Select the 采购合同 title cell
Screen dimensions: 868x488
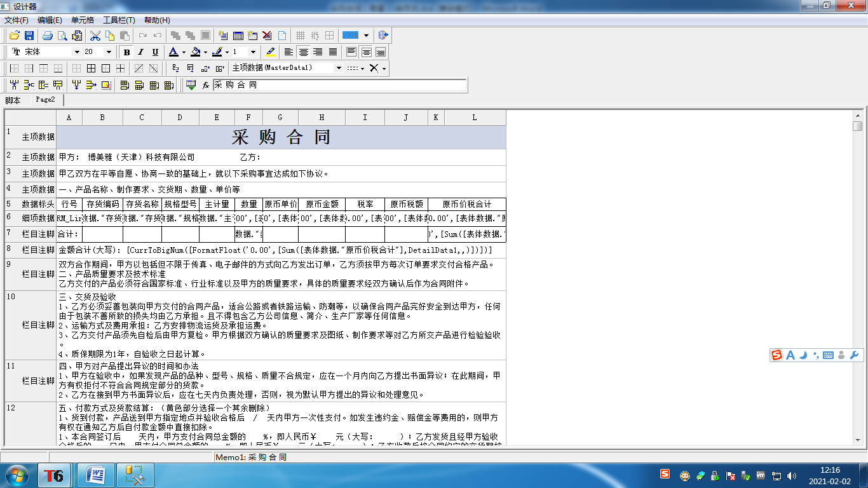tap(281, 137)
